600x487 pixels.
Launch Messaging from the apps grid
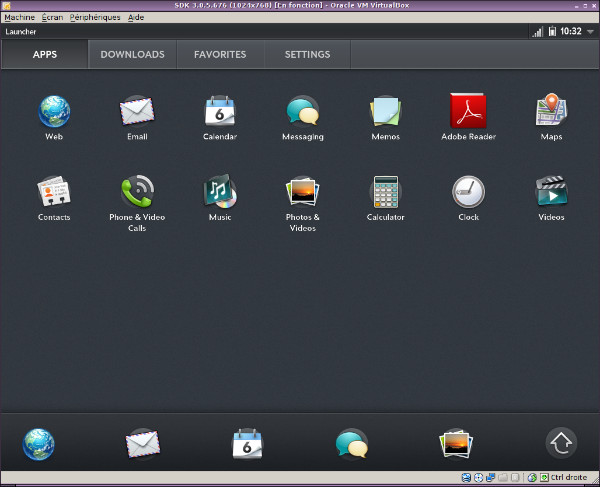point(303,117)
